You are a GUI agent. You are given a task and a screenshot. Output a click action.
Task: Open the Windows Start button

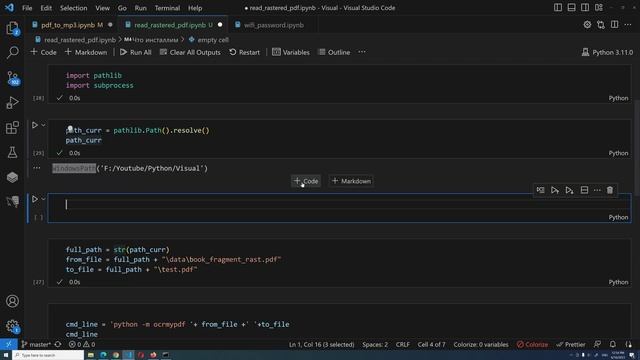6,355
